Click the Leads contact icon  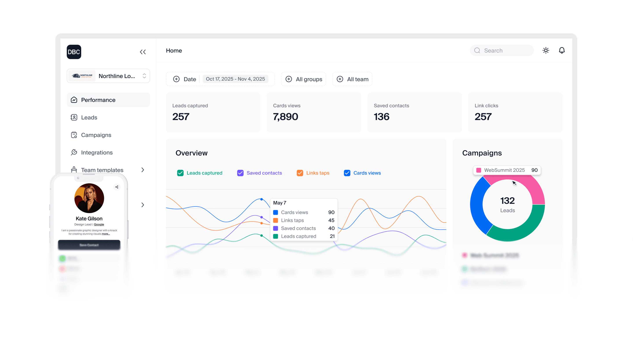pyautogui.click(x=74, y=117)
